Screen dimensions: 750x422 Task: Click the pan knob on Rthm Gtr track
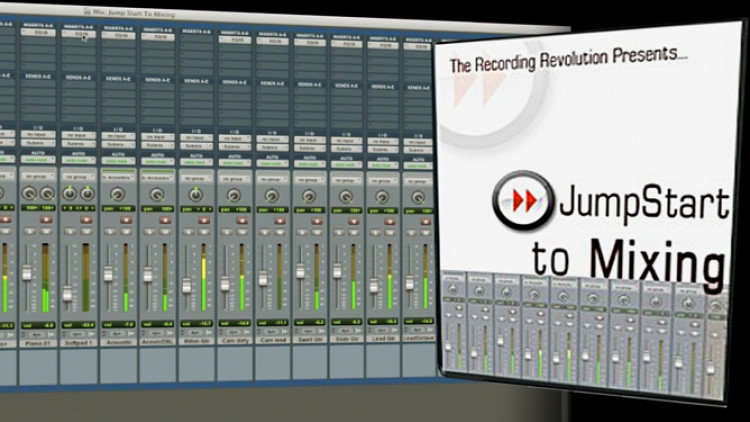click(195, 195)
